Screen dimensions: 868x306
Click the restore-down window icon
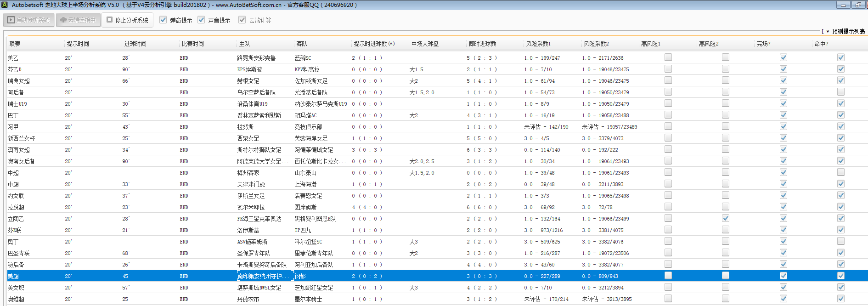857,5
